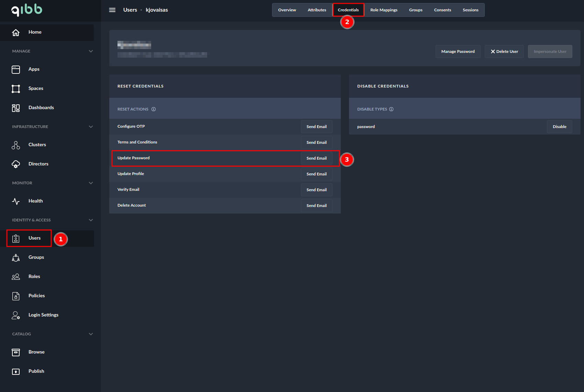This screenshot has width=584, height=392.
Task: Click the Delete User button
Action: 504,51
